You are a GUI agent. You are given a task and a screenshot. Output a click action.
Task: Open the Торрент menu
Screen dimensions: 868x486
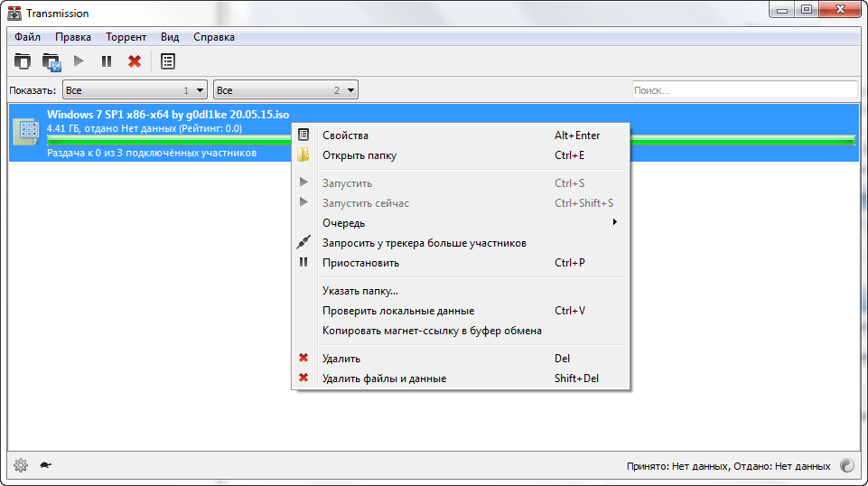[x=126, y=37]
